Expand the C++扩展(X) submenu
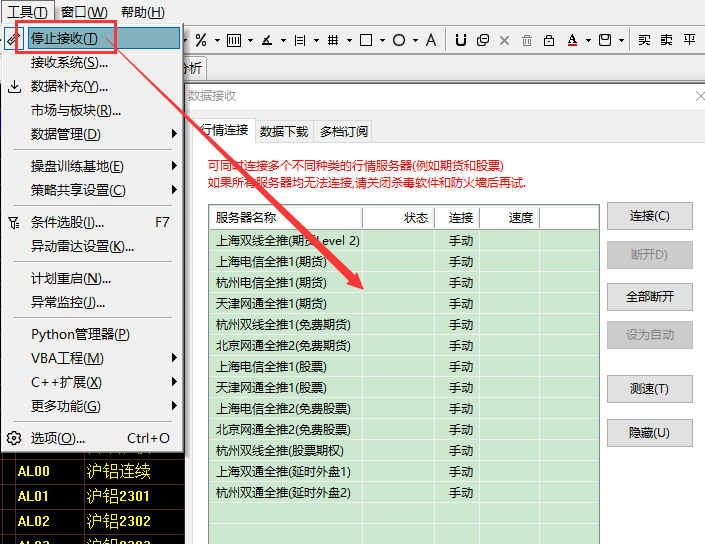The width and height of the screenshot is (705, 544). tap(92, 382)
